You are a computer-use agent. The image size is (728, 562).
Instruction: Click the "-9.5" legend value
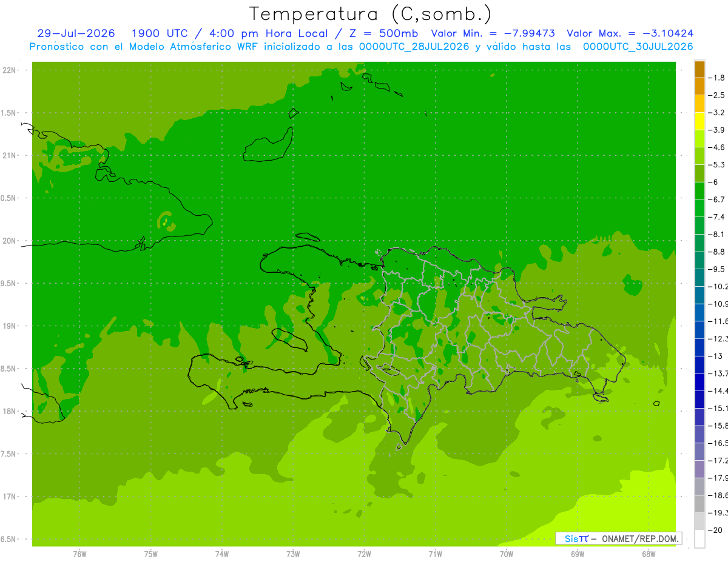click(717, 269)
